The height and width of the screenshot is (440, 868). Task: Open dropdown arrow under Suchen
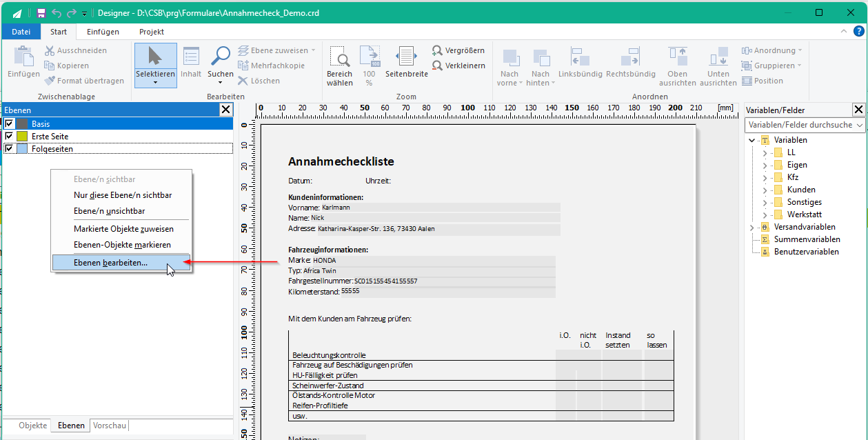point(221,83)
